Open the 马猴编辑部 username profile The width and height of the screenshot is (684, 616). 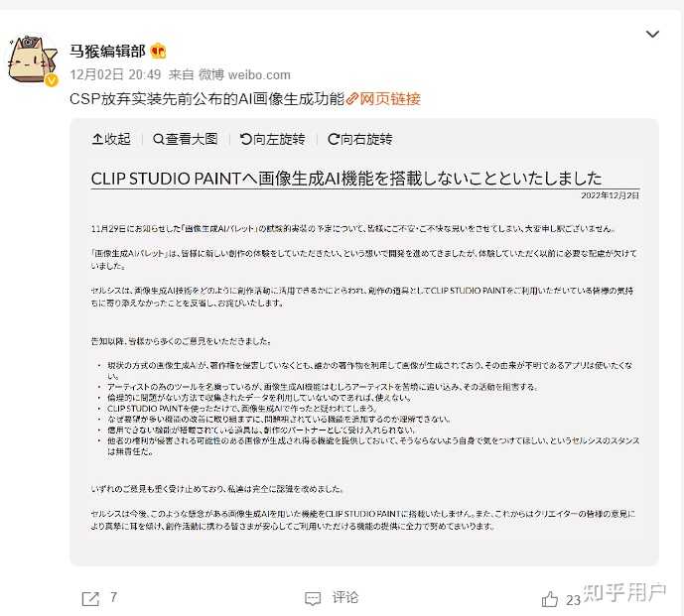tap(107, 51)
